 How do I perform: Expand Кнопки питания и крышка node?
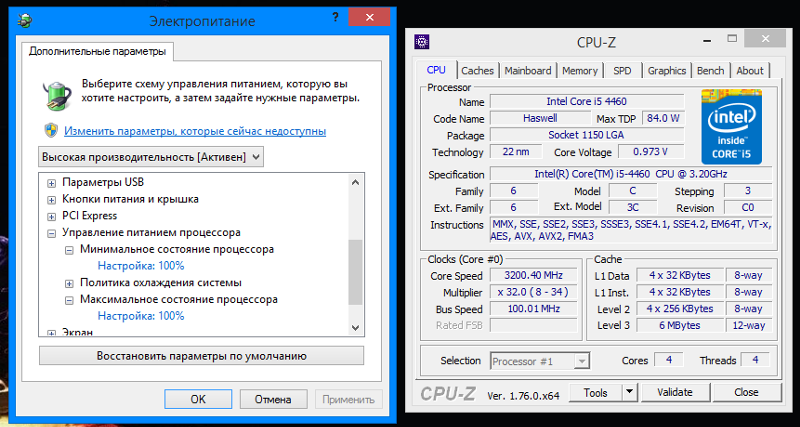coord(52,199)
